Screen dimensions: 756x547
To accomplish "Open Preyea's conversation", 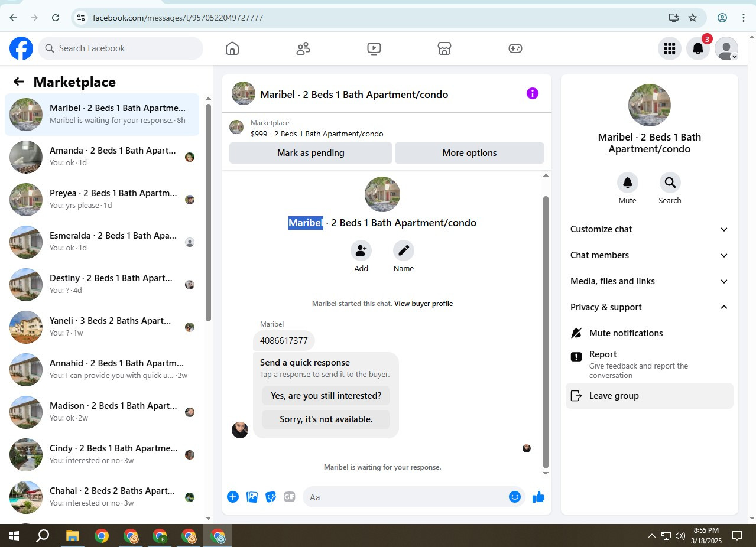I will pos(102,199).
